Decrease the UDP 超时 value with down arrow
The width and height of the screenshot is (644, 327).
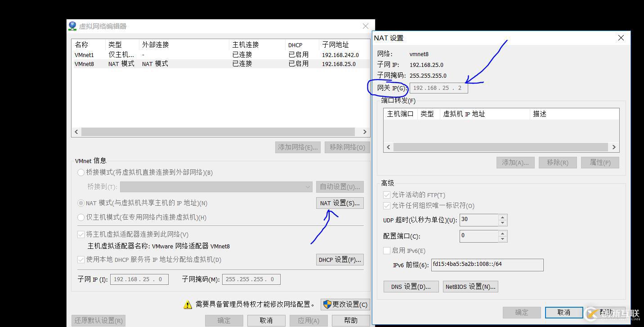click(503, 223)
